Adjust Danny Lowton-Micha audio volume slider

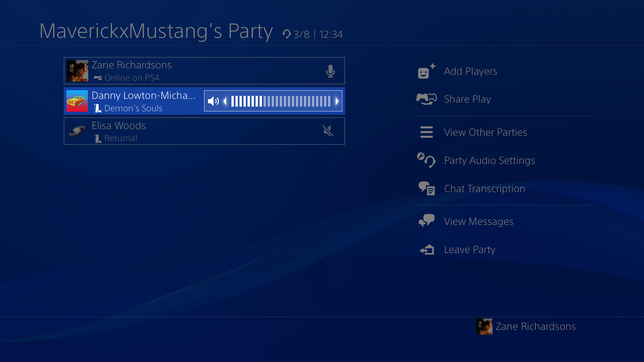point(273,101)
